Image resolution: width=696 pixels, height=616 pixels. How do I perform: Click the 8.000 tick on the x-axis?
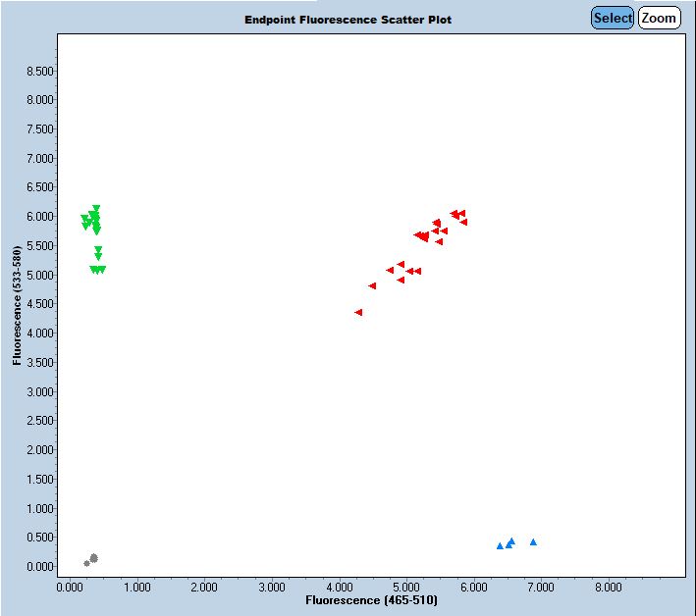(x=609, y=588)
